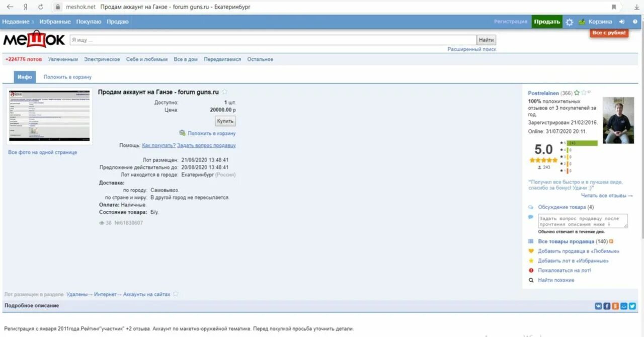The width and height of the screenshot is (644, 337).
Task: Share the lot on Moi Mir
Action: (x=624, y=305)
